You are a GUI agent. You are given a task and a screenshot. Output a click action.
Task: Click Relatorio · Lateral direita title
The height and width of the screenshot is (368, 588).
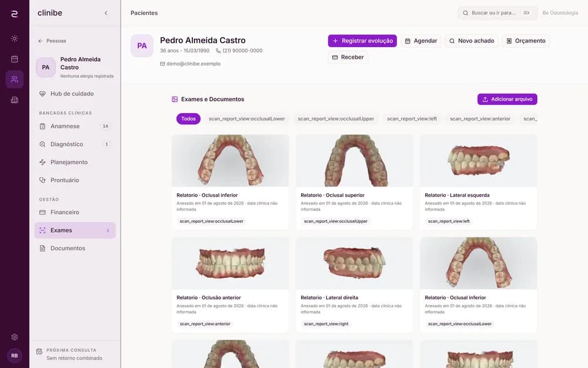coord(329,298)
